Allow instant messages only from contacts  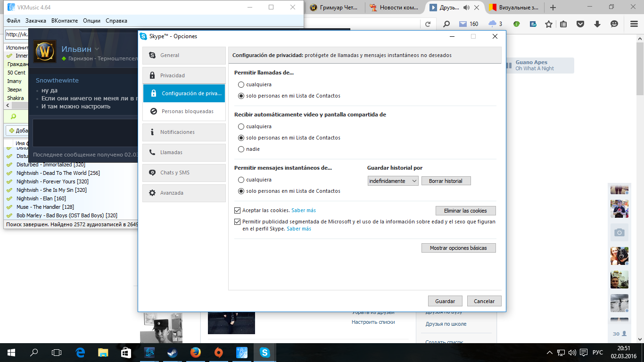[241, 191]
